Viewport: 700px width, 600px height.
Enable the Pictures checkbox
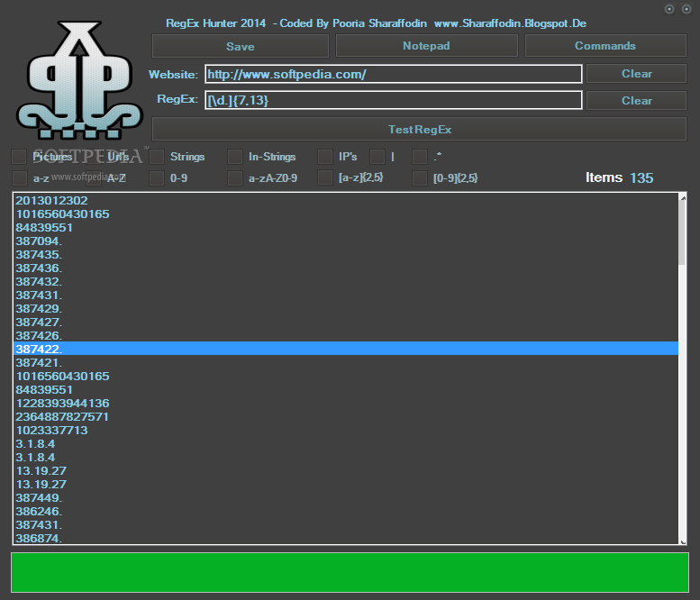click(19, 157)
